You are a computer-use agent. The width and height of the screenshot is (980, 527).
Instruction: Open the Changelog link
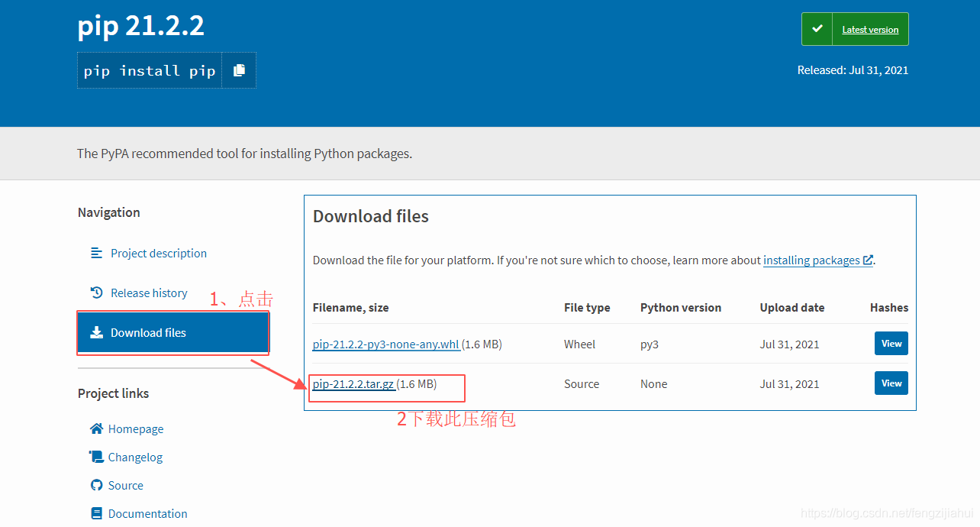135,457
